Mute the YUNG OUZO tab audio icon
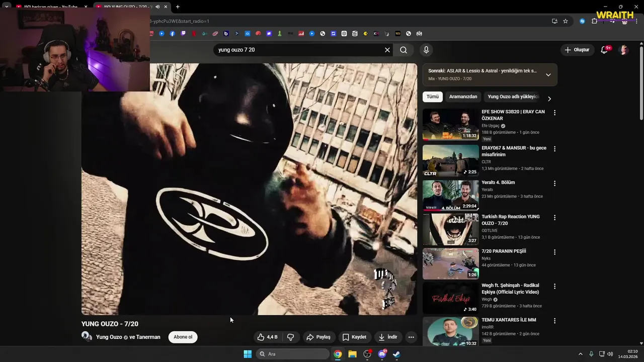This screenshot has height=362, width=644. click(x=157, y=7)
